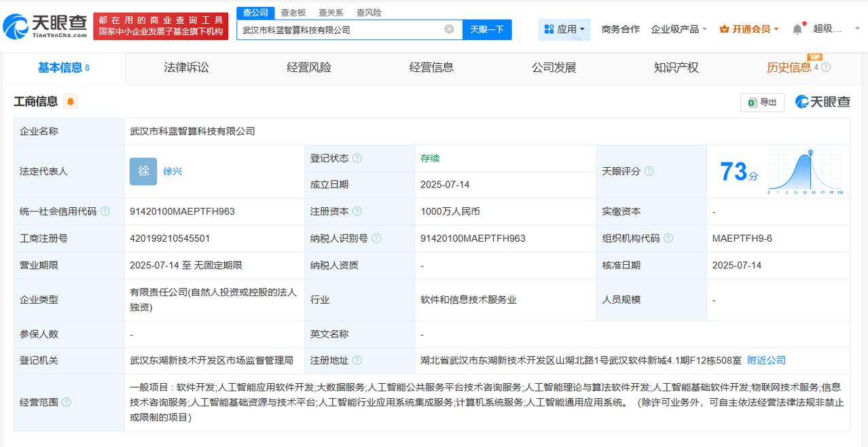
Task: Click the help icon beside 经营范围
Action: [67, 402]
